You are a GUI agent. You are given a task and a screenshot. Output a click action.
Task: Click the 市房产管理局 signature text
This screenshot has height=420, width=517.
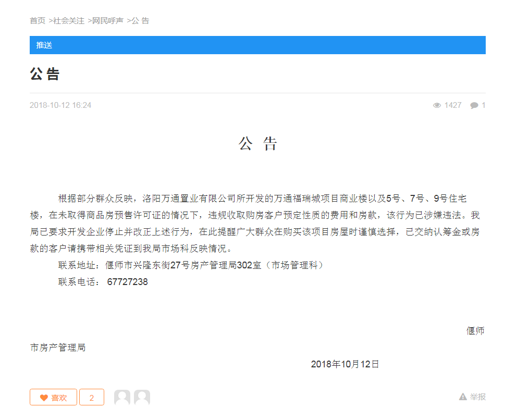click(x=58, y=348)
